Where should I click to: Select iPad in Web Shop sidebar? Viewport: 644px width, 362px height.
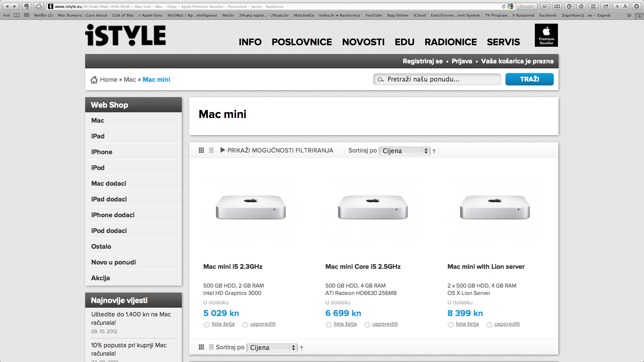[133, 136]
